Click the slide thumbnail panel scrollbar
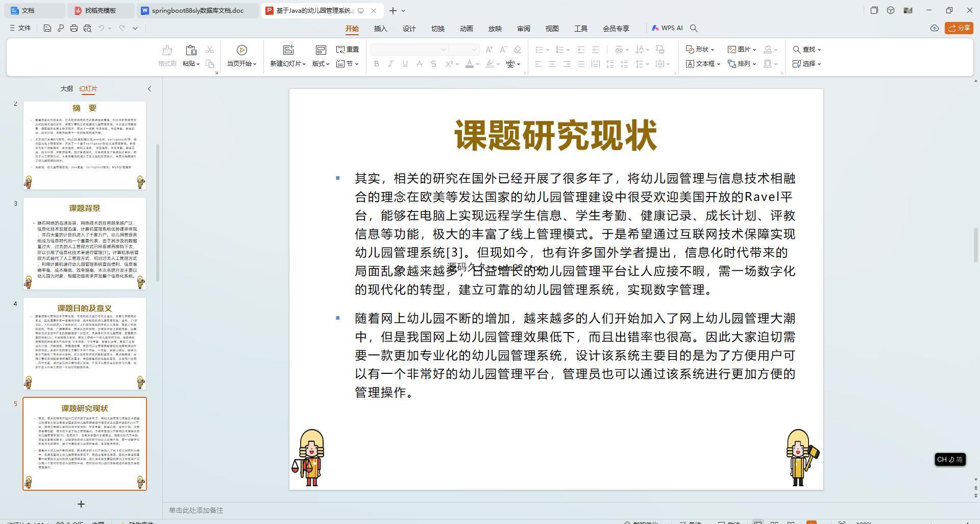 coord(158,212)
